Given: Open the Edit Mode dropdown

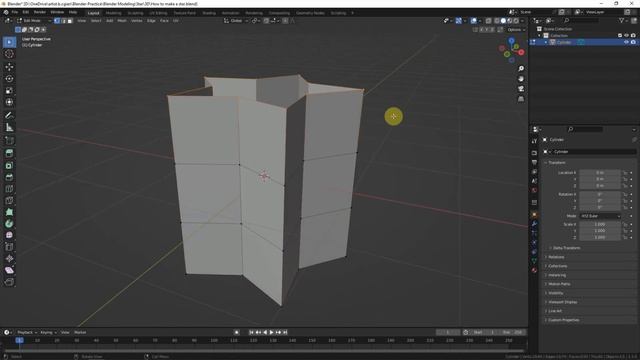Looking at the screenshot, I should tap(34, 20).
